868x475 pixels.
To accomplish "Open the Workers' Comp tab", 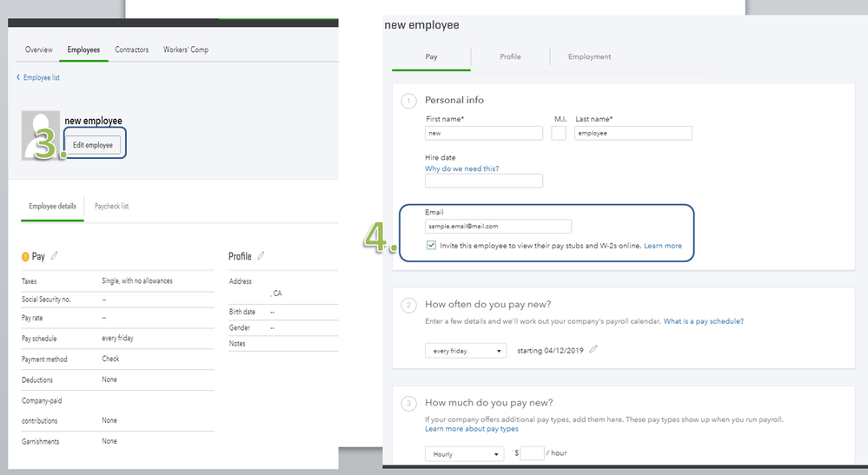I will [186, 49].
